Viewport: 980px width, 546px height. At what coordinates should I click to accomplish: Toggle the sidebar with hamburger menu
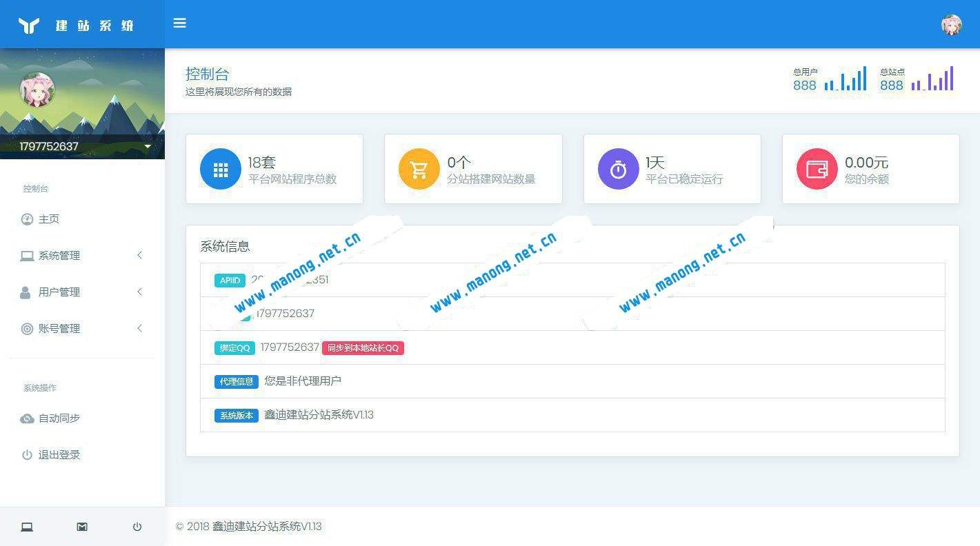click(179, 23)
